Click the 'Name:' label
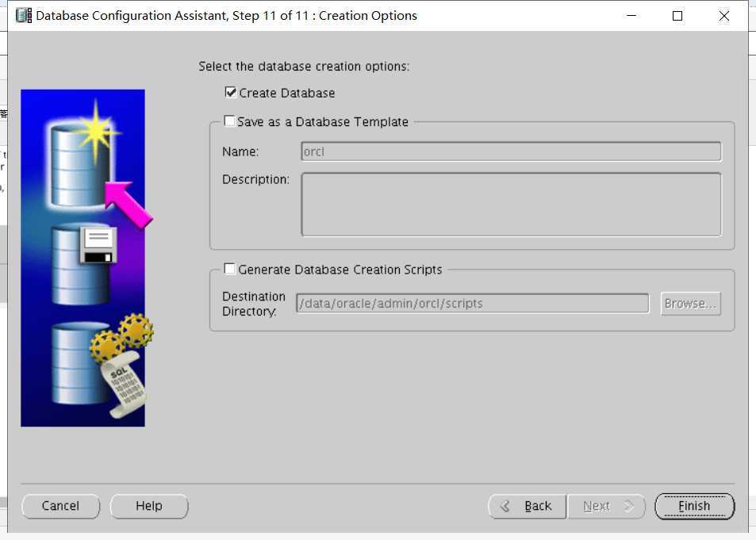The height and width of the screenshot is (540, 756). click(x=240, y=151)
